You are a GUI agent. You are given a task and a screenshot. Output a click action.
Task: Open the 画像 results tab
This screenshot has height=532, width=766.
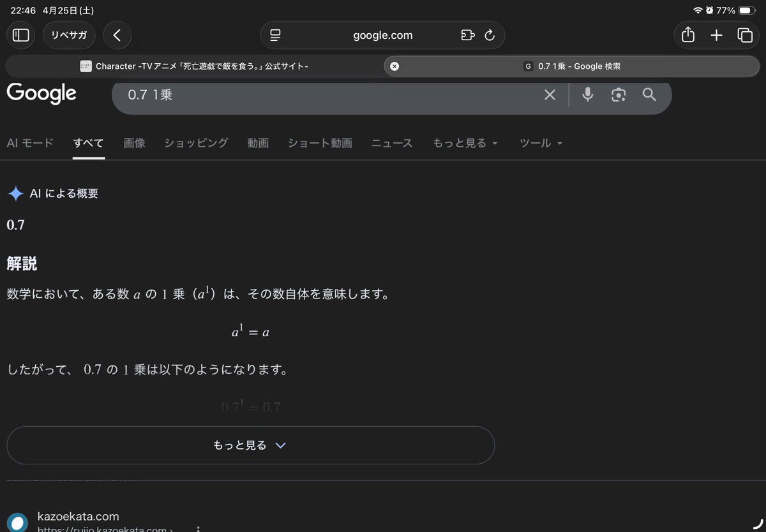click(135, 143)
